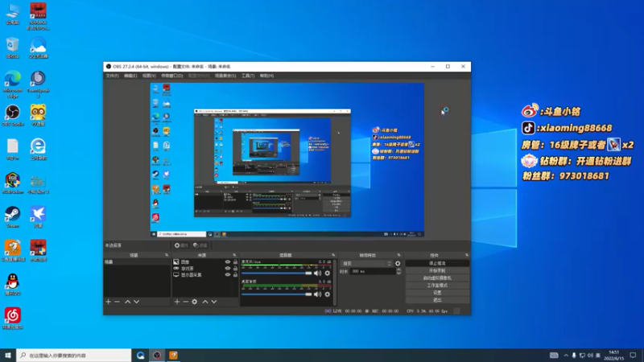Toggle the lock on the 游戏源 source
644x362 pixels.
(235, 269)
